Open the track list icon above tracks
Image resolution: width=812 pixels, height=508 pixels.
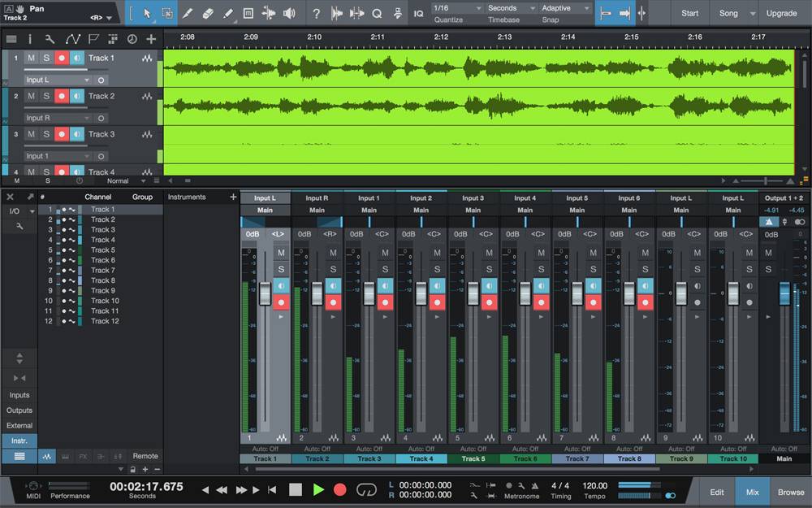pos(11,39)
